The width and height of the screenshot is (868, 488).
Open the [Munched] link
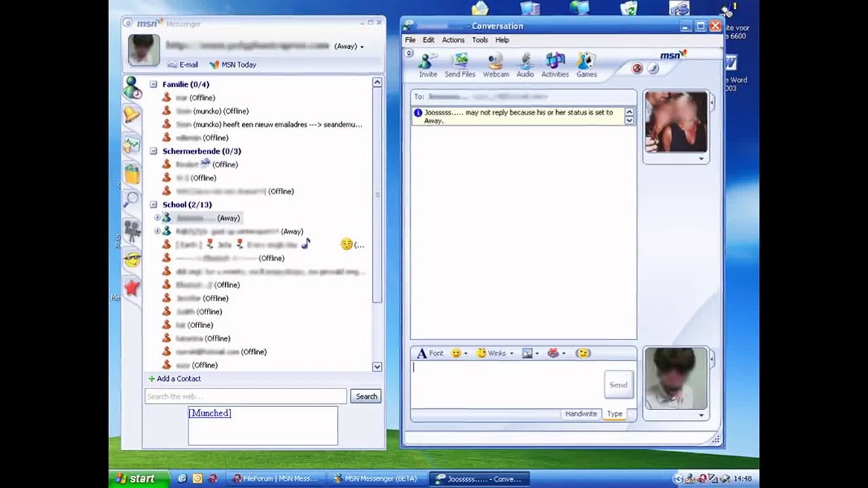pyautogui.click(x=210, y=413)
